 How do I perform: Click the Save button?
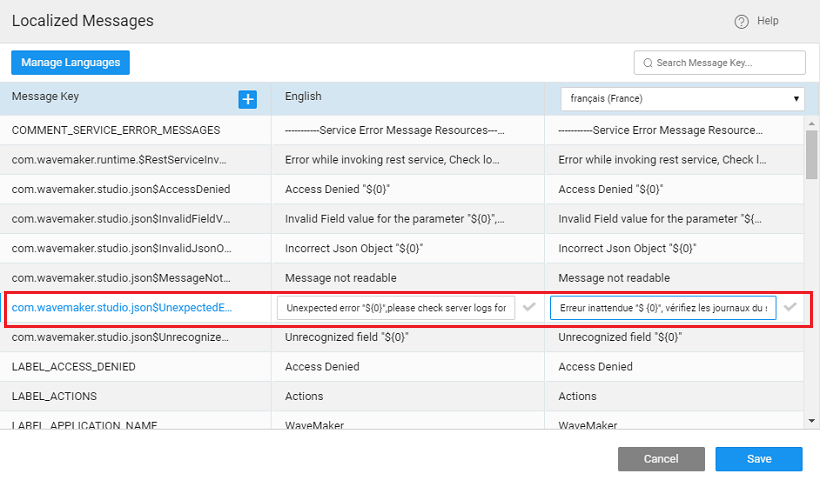[x=758, y=459]
